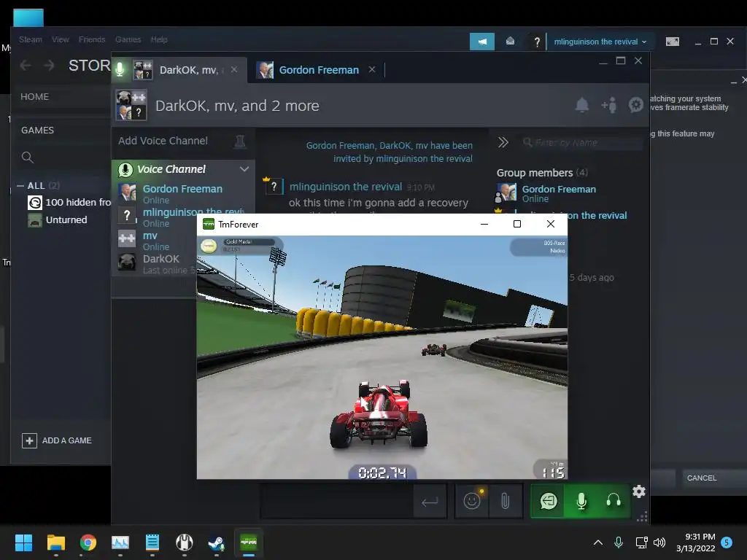747x560 pixels.
Task: Go back with the Steam back arrow
Action: 26,65
